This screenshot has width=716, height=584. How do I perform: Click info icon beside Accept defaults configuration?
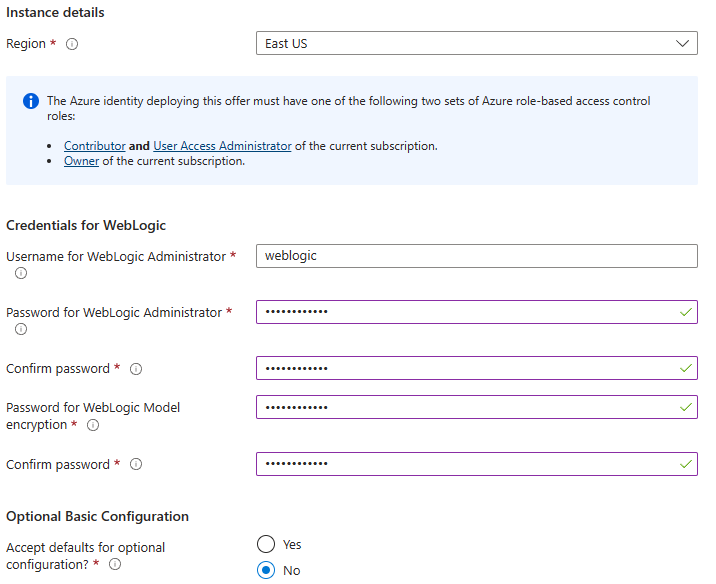point(115,565)
